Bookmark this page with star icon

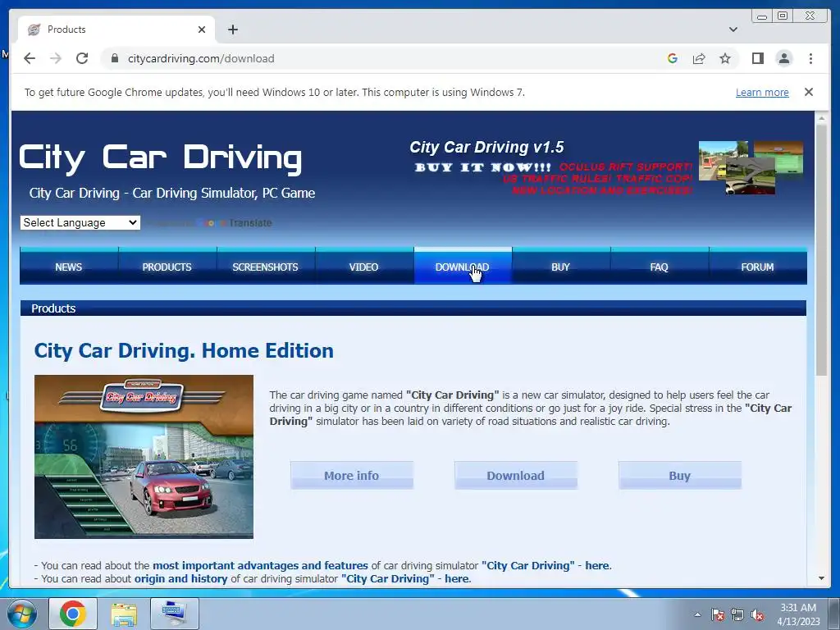point(725,58)
